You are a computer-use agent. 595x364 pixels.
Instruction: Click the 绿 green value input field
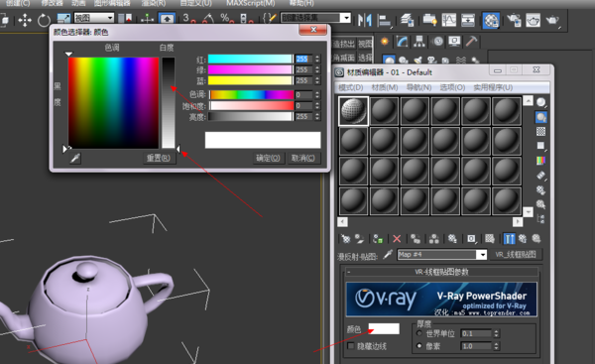pos(304,69)
